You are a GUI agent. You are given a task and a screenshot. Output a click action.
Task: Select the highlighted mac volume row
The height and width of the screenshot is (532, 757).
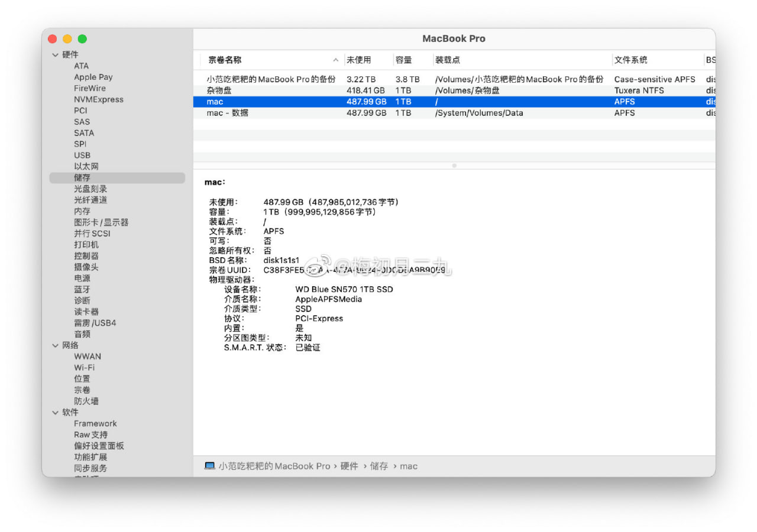tap(454, 102)
